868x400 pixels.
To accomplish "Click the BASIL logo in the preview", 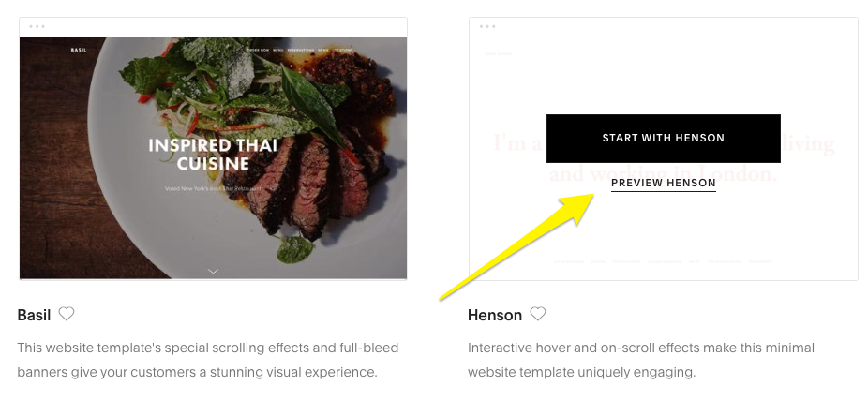I will [x=79, y=50].
